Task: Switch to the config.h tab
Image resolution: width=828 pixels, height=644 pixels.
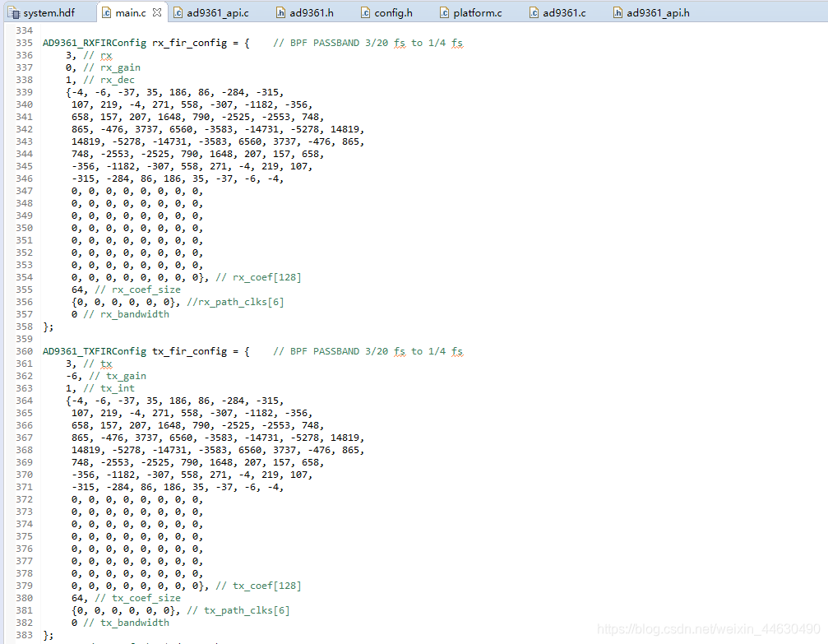Action: [387, 12]
